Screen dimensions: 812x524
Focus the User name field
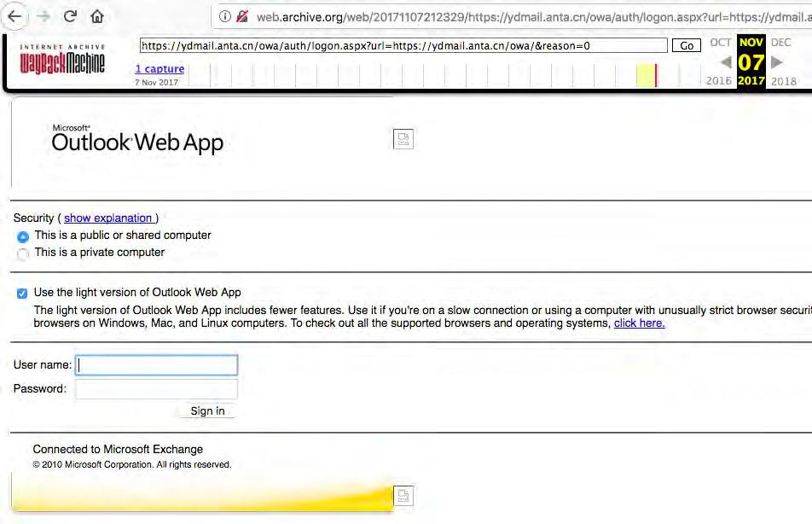[x=156, y=365]
